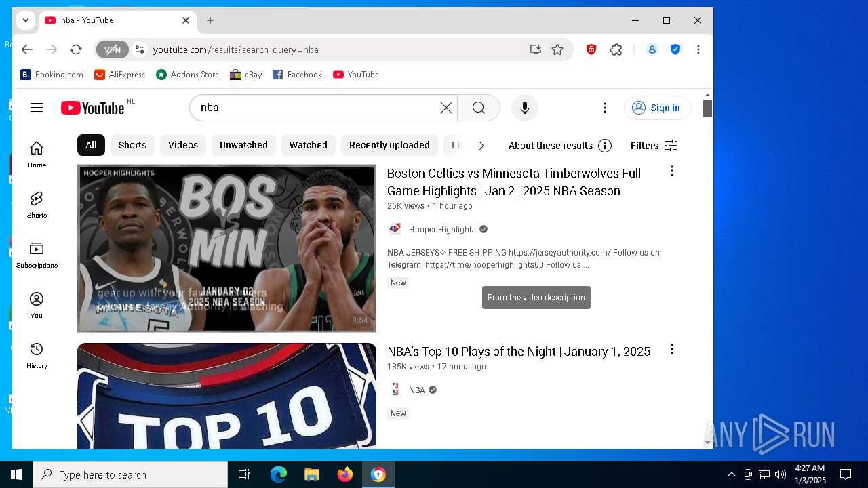Open Hooper Highlights channel name
The width and height of the screenshot is (868, 488).
point(442,229)
